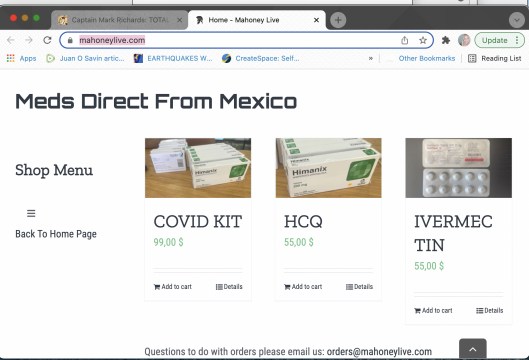Open the Shop Menu hamburger icon
This screenshot has height=360, width=529.
coord(31,213)
